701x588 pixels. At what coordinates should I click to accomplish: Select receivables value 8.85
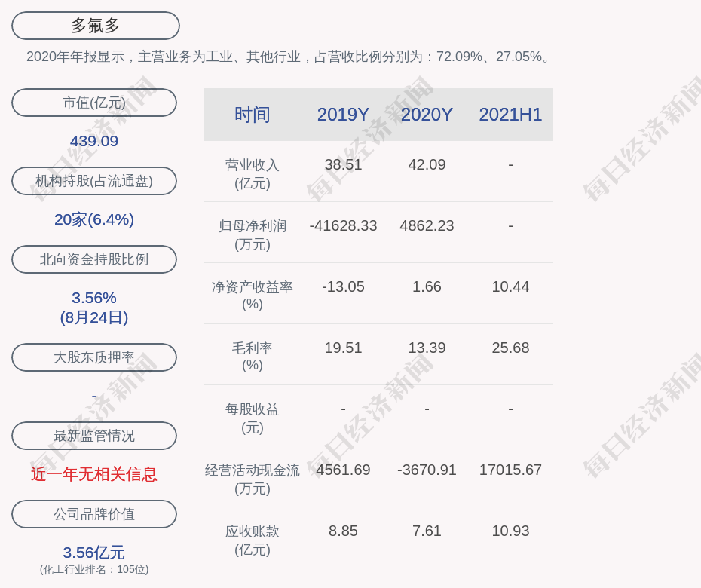pos(343,531)
